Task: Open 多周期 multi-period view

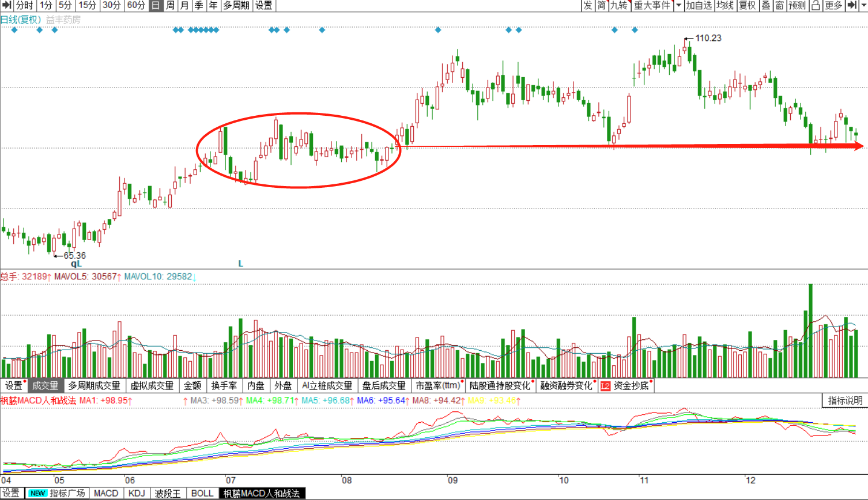Action: 236,5
